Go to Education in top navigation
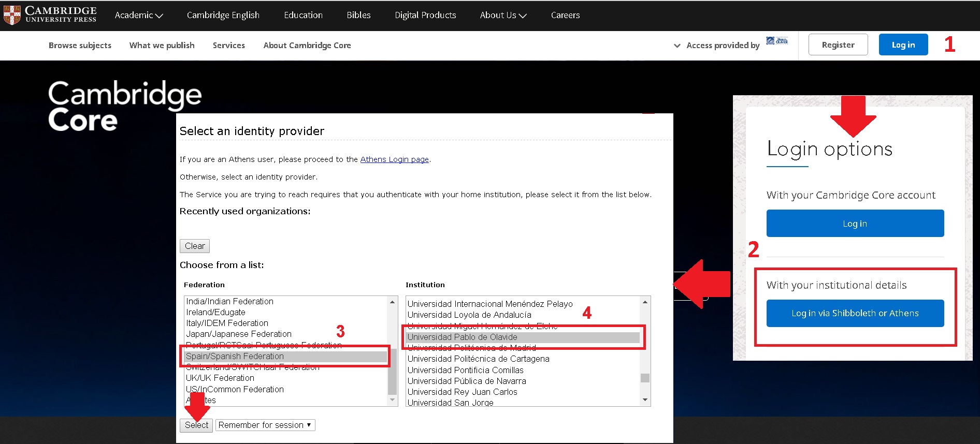 tap(303, 16)
